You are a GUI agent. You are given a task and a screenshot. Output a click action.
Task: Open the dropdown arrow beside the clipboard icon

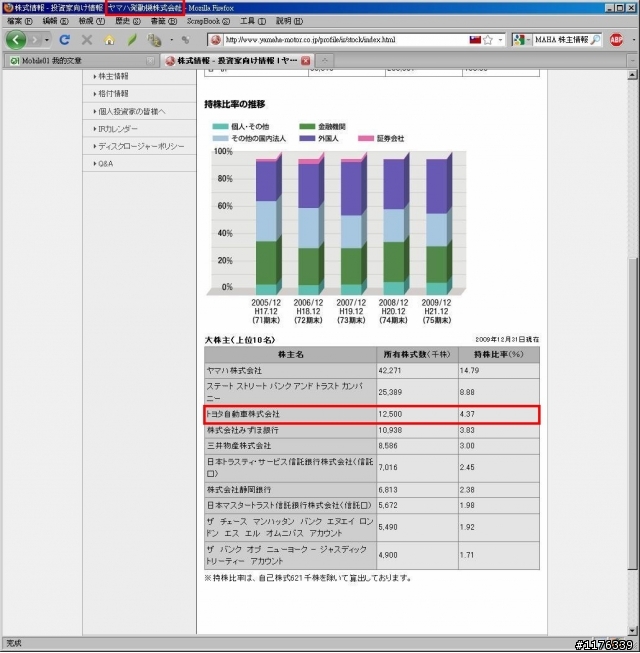pyautogui.click(x=171, y=40)
